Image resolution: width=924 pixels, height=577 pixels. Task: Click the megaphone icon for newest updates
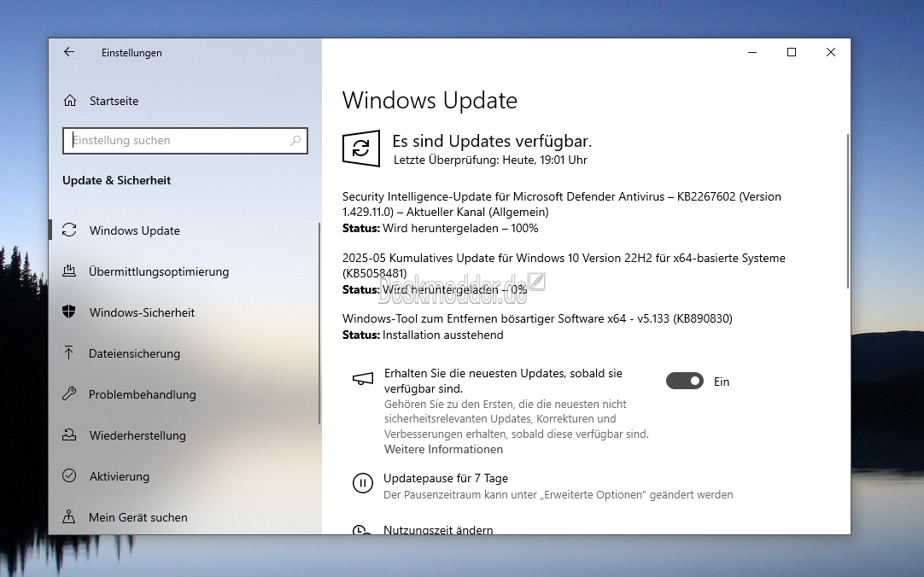click(x=362, y=379)
